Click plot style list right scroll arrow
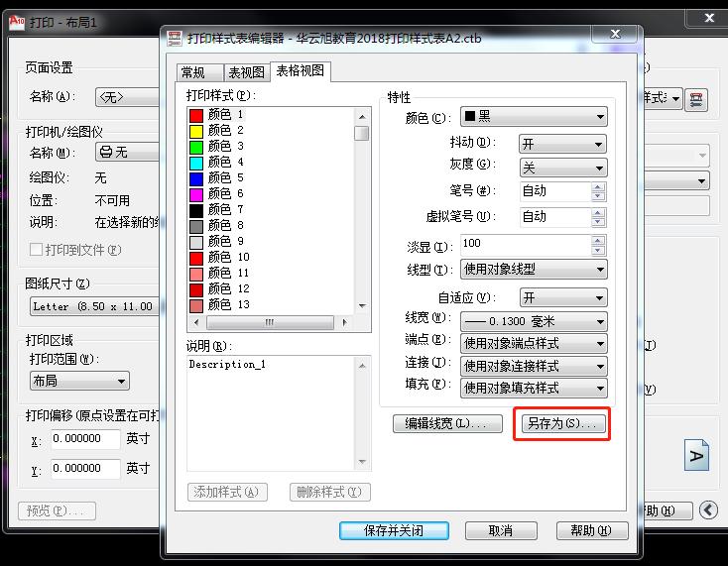Viewport: 728px width, 566px height. tap(344, 322)
